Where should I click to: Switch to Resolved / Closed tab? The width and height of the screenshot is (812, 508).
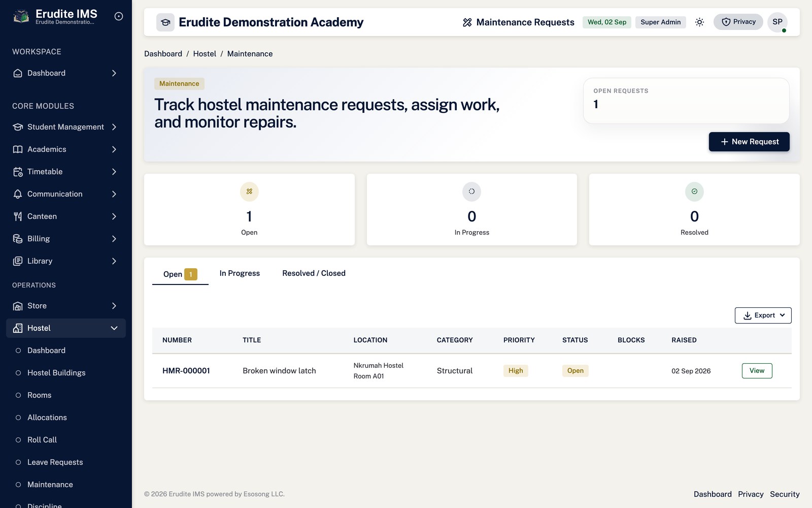click(314, 273)
